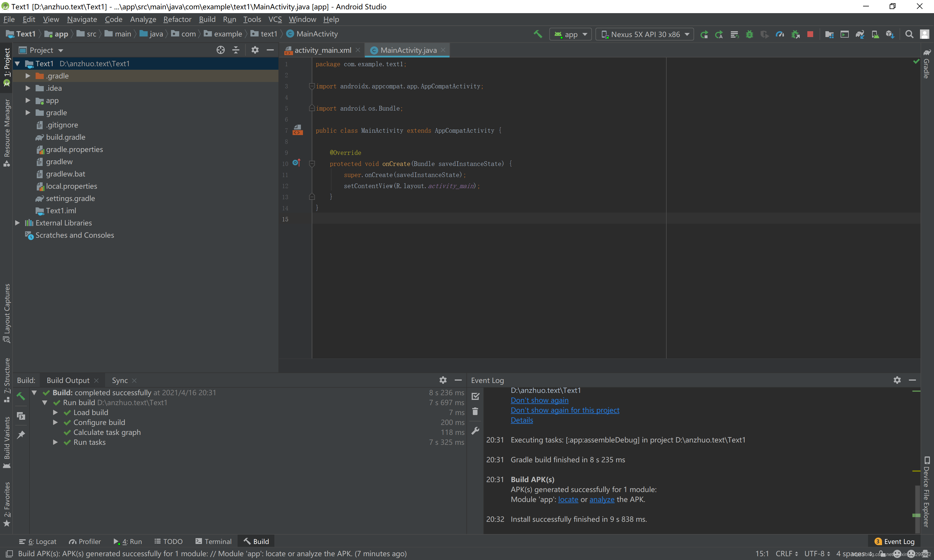Toggle the Resource Manager side panel
934x560 pixels.
6,132
